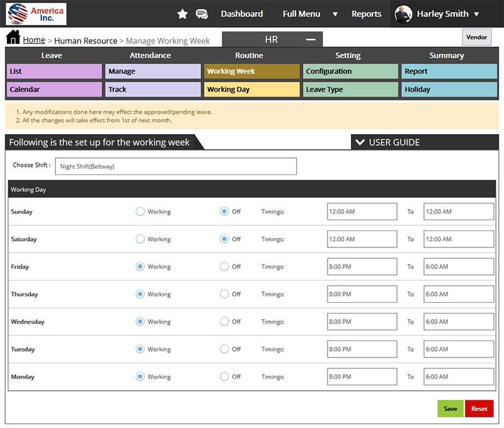The height and width of the screenshot is (428, 504).
Task: Click the favorites star icon
Action: point(182,14)
